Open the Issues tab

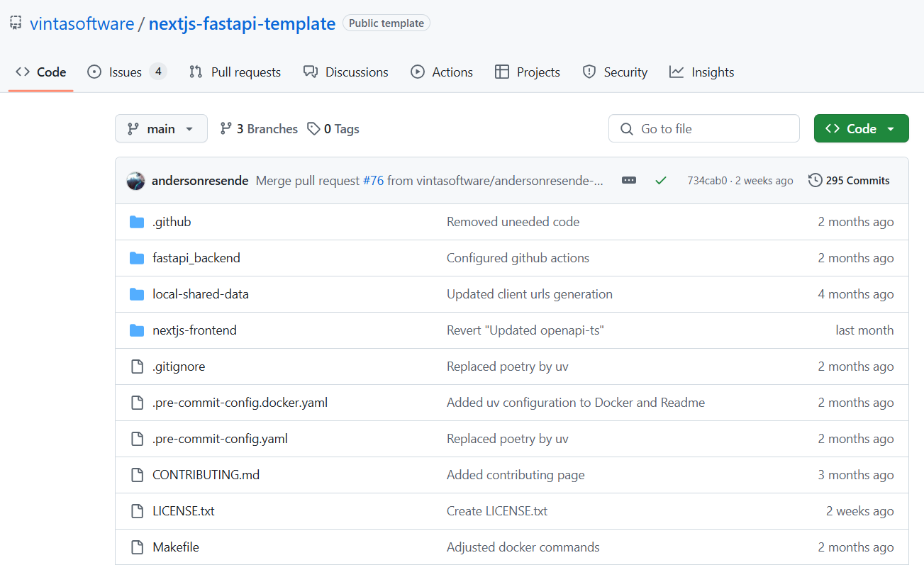click(x=127, y=72)
